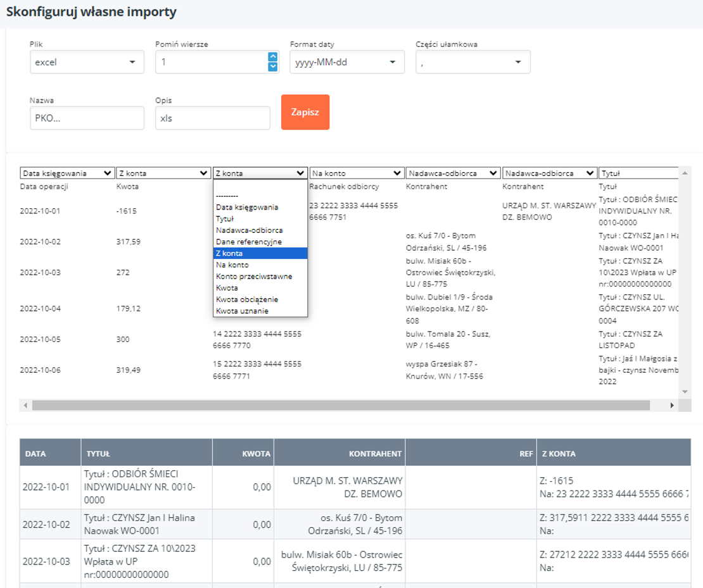Image resolution: width=703 pixels, height=588 pixels.
Task: Select the blank dashed option in list
Action: [227, 196]
